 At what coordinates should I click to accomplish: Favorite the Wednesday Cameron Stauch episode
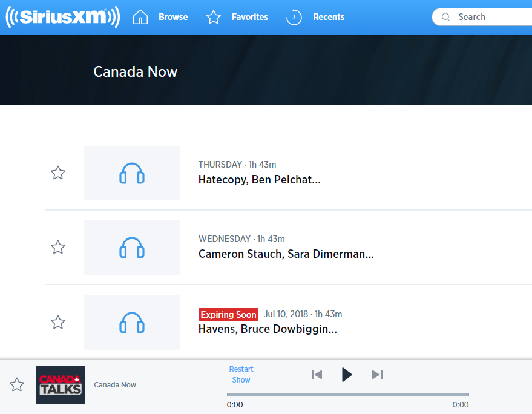58,247
